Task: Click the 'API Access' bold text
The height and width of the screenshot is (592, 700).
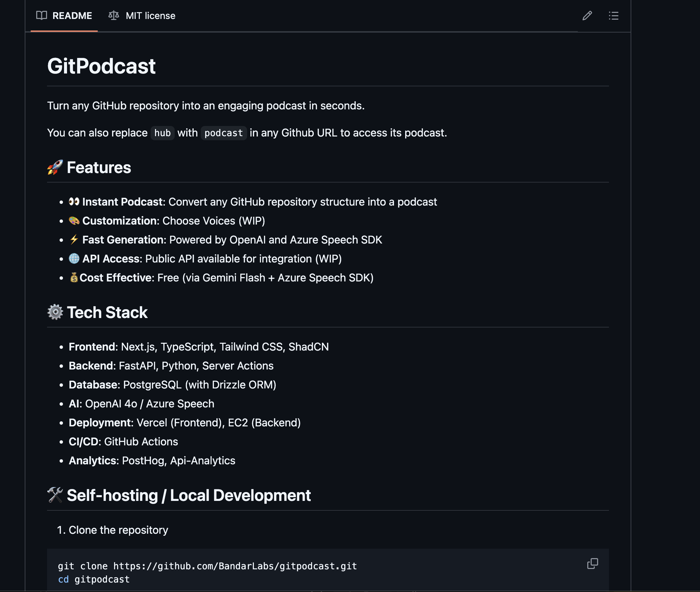Action: coord(111,259)
